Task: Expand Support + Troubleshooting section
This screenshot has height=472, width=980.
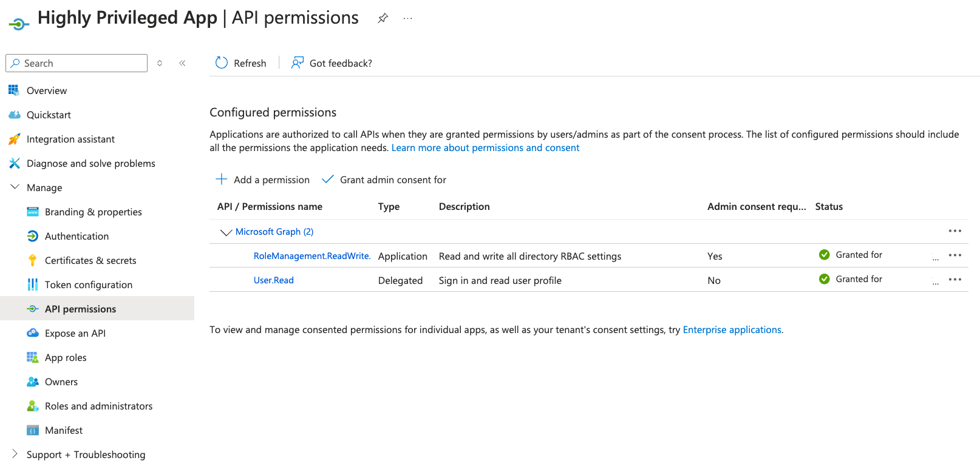Action: [x=15, y=454]
